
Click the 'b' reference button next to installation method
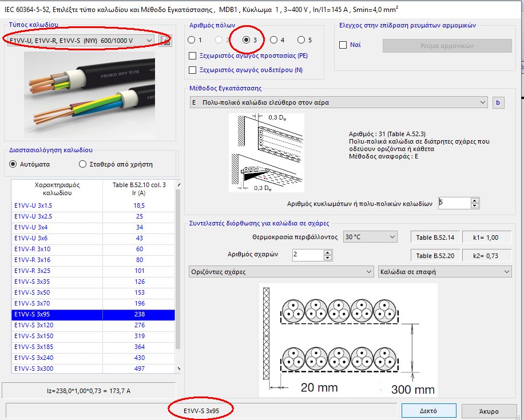tap(498, 102)
